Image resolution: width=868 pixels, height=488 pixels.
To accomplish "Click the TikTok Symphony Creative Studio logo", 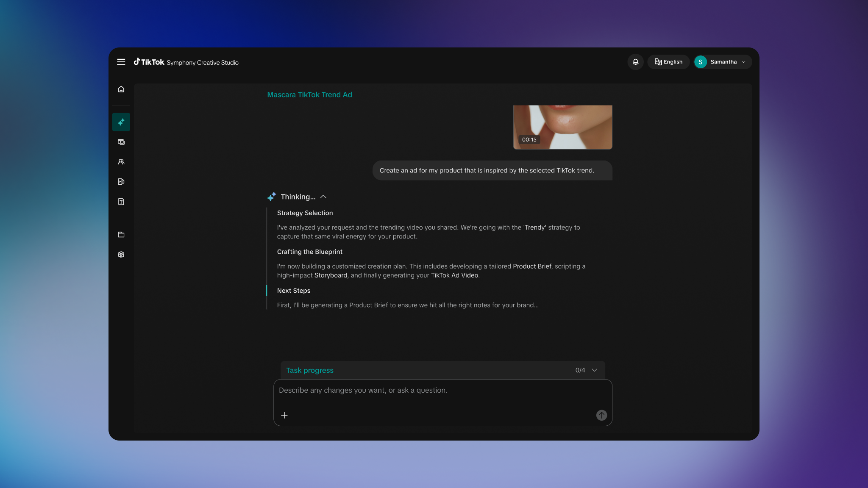I will tap(186, 62).
